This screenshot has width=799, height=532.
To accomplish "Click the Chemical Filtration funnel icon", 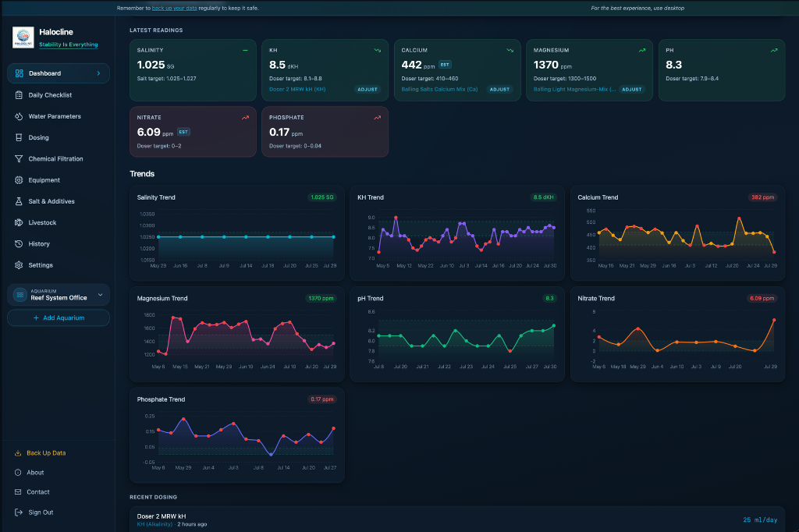I will click(x=19, y=159).
